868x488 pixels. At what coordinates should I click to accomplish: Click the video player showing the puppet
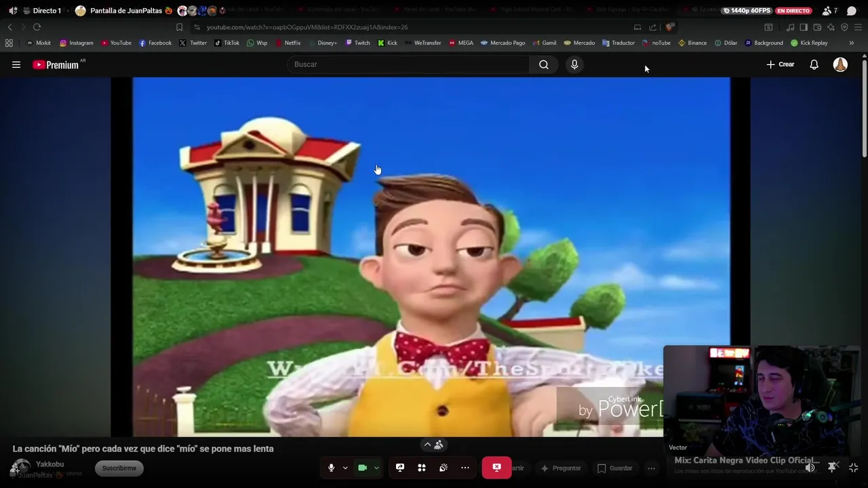(x=431, y=257)
